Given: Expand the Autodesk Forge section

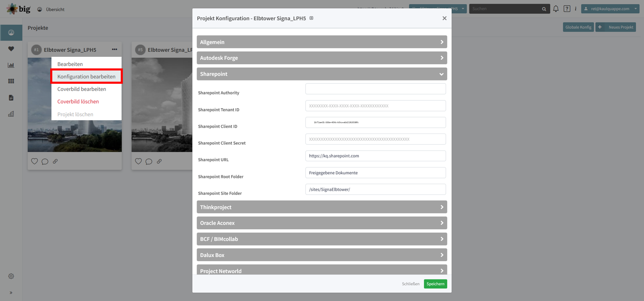Looking at the screenshot, I should tap(322, 58).
